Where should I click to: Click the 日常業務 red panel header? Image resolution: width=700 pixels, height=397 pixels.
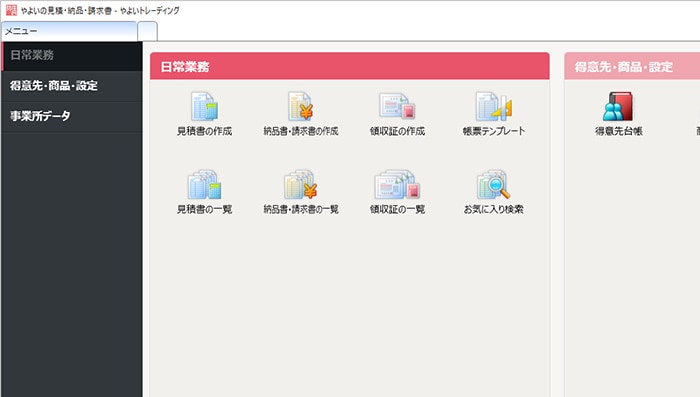tap(350, 67)
